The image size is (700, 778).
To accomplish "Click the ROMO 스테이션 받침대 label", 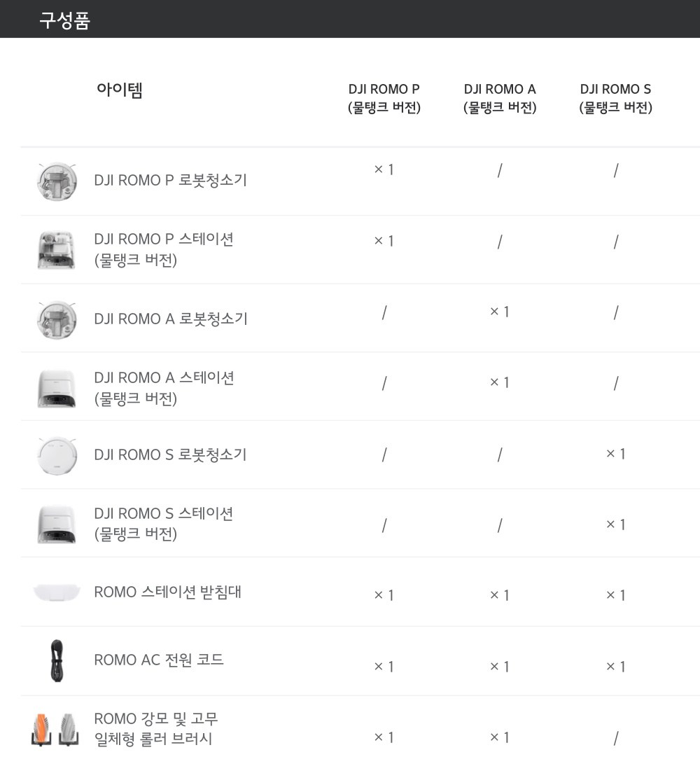I will click(167, 592).
